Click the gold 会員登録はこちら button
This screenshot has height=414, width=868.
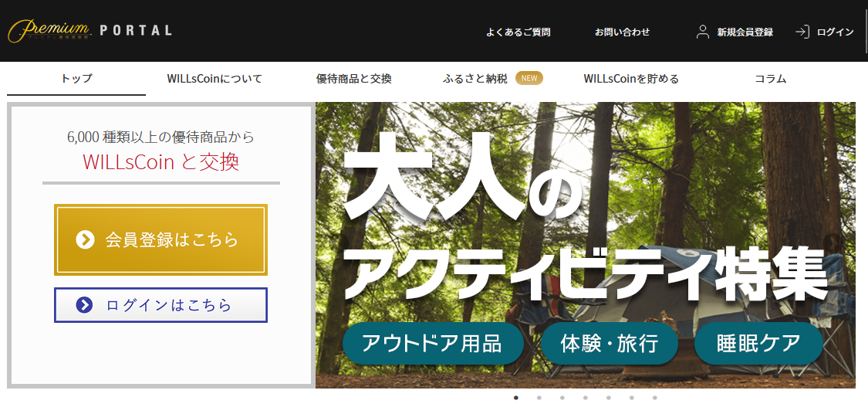[160, 239]
